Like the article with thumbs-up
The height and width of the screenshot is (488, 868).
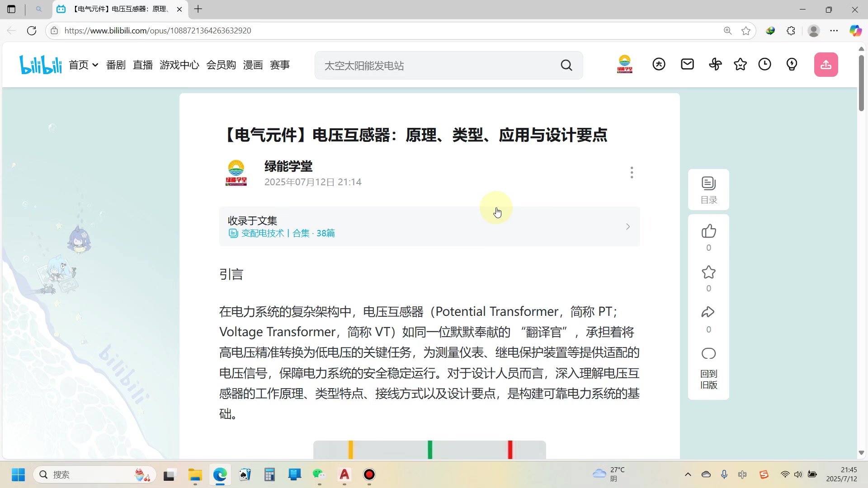(708, 231)
